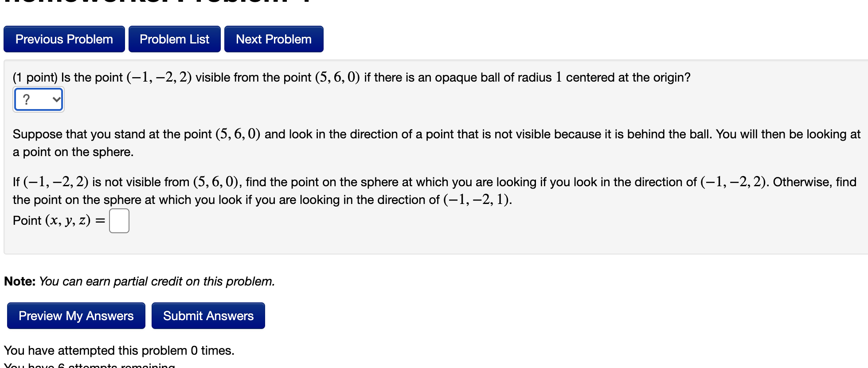Viewport: 868px width, 368px height.
Task: Click the Note about partial credit
Action: point(139,281)
